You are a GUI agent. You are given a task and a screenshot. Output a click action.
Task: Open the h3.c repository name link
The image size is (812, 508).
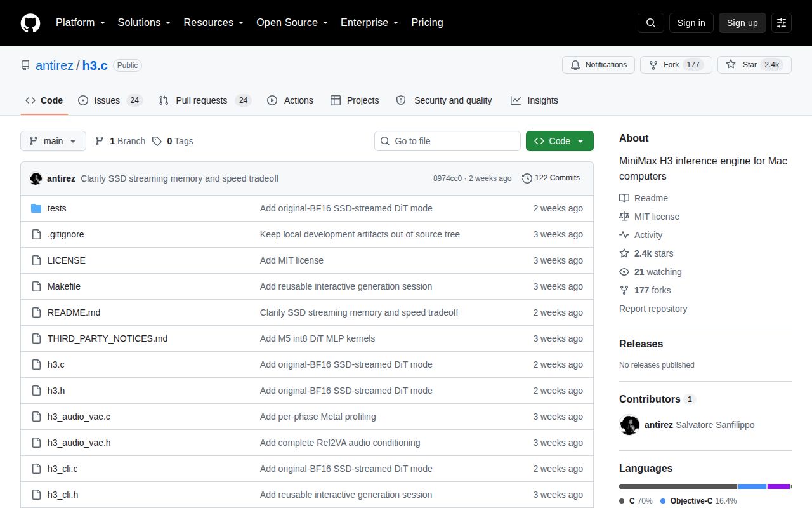coord(95,65)
